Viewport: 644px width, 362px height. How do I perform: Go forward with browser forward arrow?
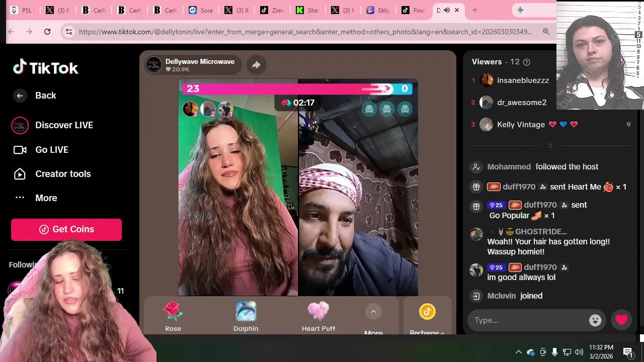(29, 32)
